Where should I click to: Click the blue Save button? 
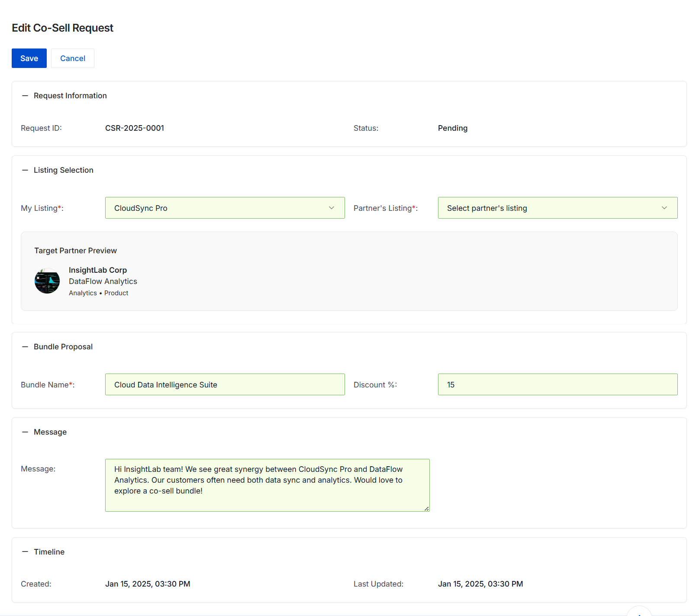[29, 58]
